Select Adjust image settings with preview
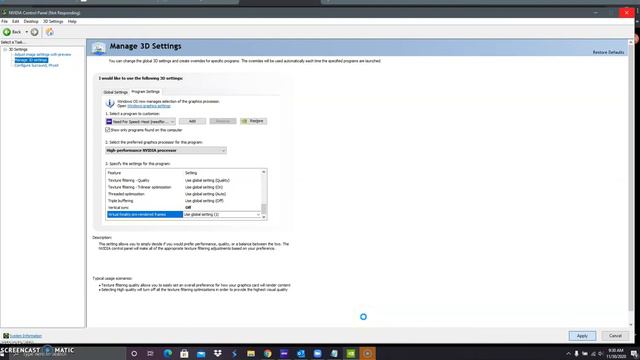 (43, 54)
